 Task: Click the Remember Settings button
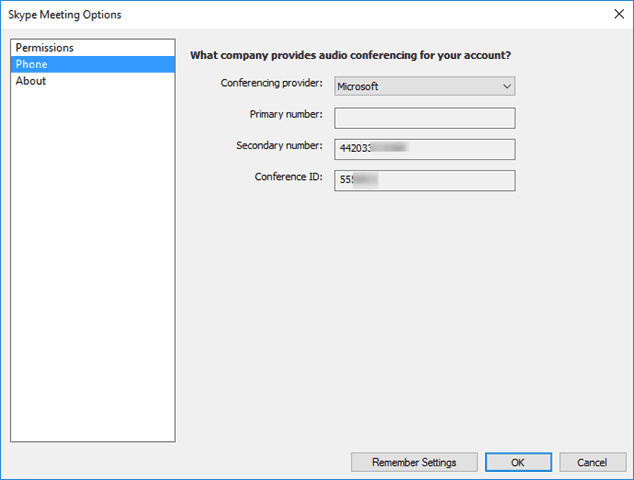coord(414,462)
